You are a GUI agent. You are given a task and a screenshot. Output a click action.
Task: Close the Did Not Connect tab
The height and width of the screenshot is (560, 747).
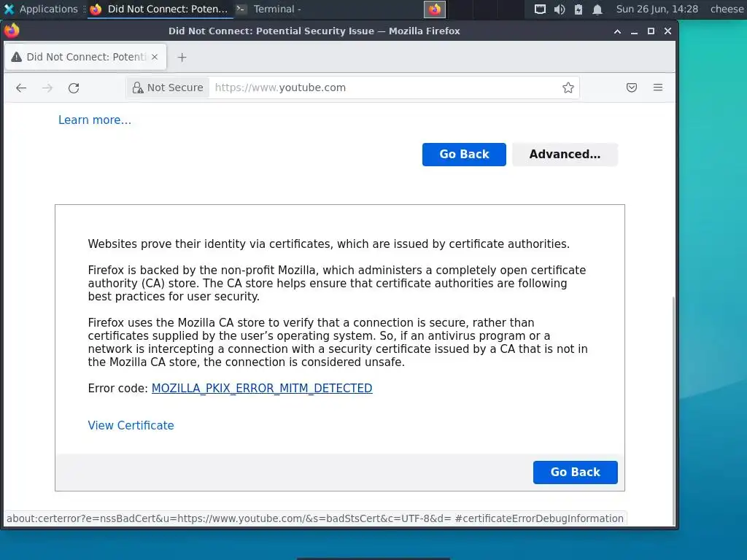(155, 57)
